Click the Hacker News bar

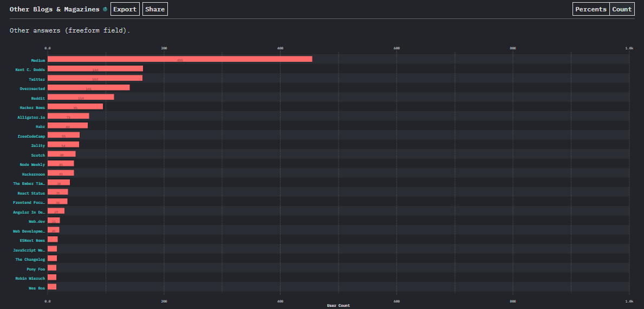point(75,106)
